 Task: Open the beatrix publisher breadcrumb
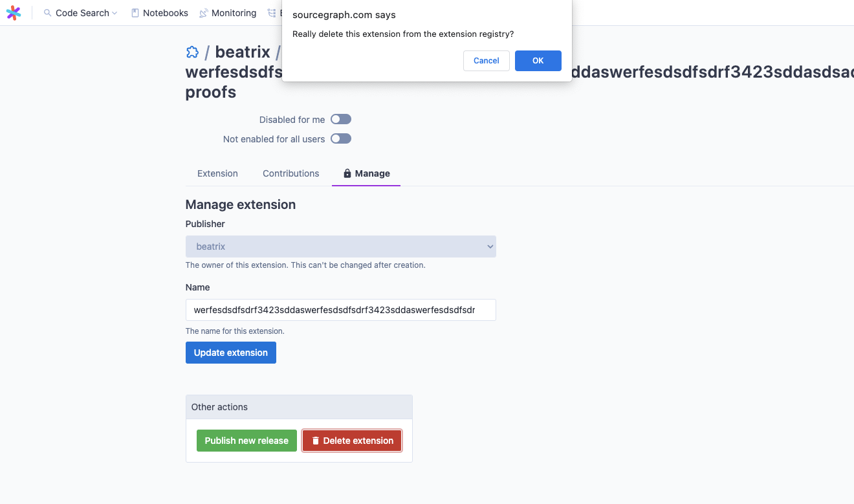(243, 52)
